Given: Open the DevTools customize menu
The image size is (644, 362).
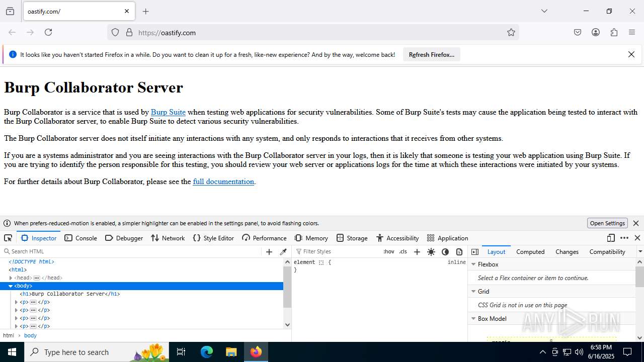Looking at the screenshot, I should [x=624, y=238].
